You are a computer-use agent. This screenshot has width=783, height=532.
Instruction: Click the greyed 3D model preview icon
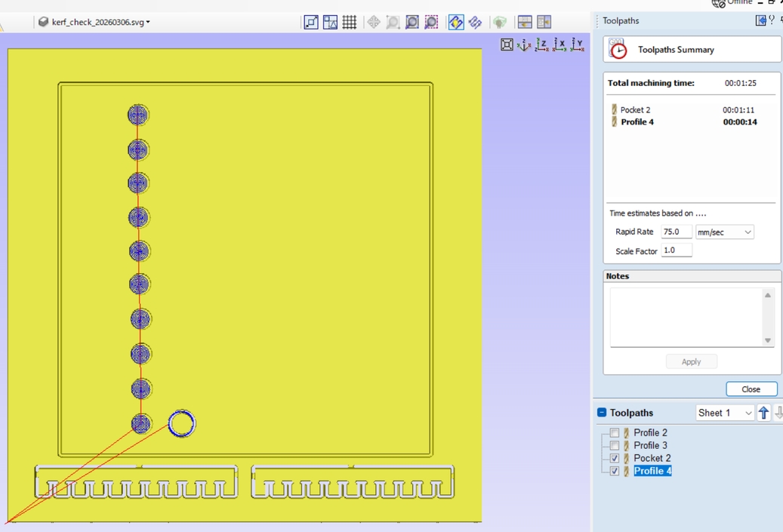(x=499, y=22)
